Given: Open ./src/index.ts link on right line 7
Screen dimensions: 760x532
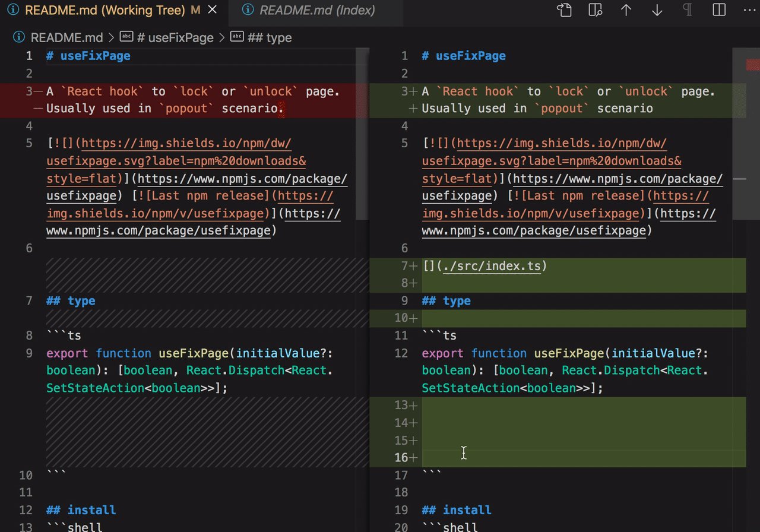Looking at the screenshot, I should click(x=492, y=266).
